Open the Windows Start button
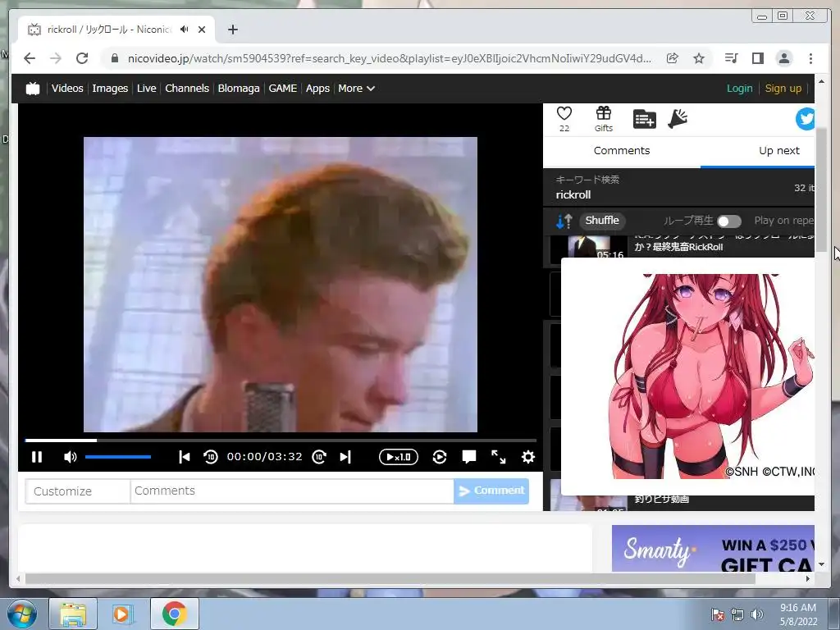The image size is (840, 630). tap(22, 614)
